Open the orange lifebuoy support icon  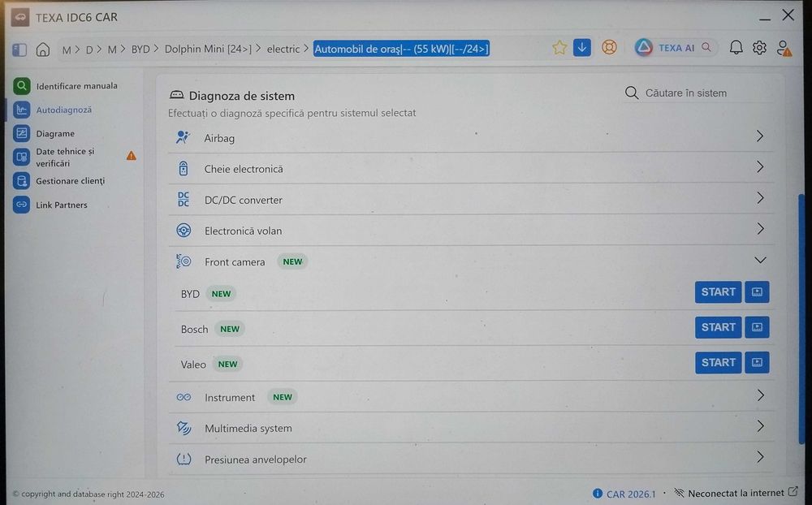pyautogui.click(x=610, y=48)
